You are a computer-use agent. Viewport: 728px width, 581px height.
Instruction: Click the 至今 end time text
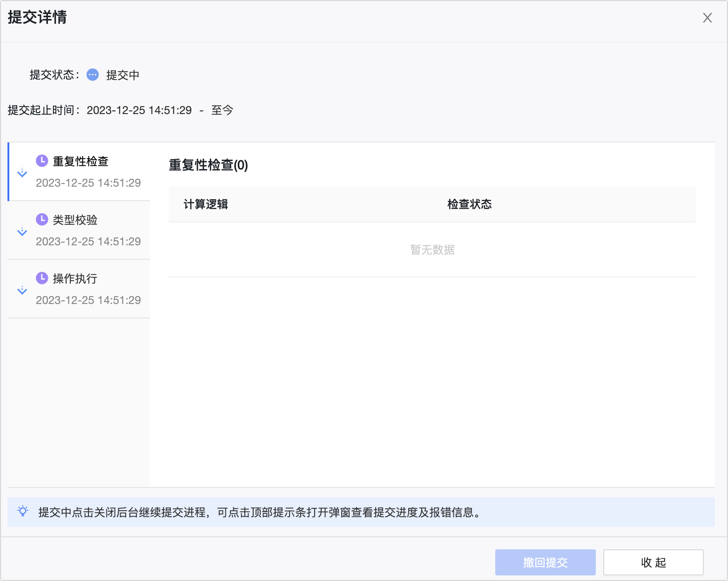click(222, 110)
